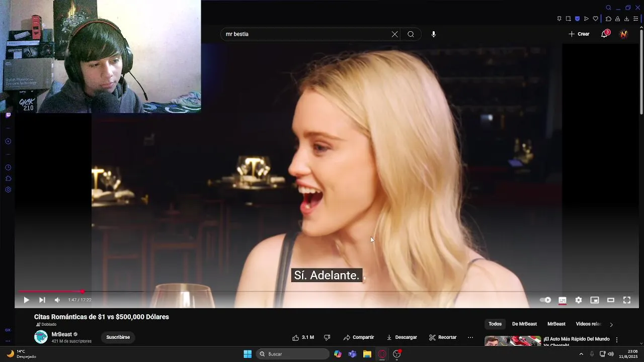Screen dimensions: 644x362
Task: Enter fullscreen mode
Action: click(x=627, y=300)
